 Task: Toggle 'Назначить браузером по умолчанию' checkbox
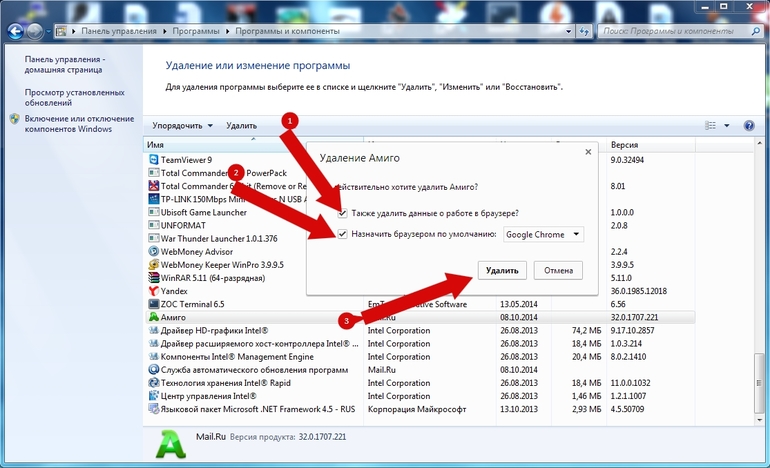(342, 234)
